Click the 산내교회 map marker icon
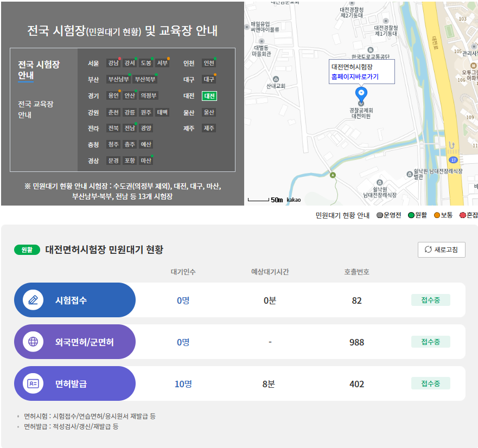This screenshot has width=478, height=448. tap(276, 79)
